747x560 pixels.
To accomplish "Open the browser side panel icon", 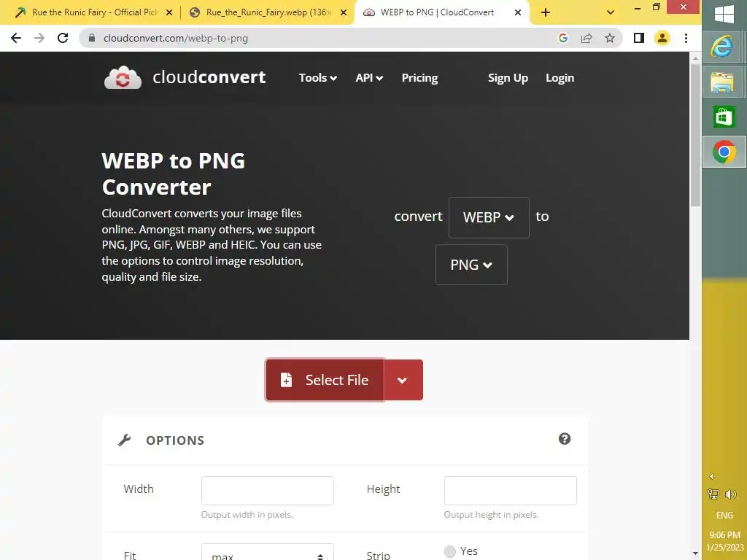I will click(639, 38).
